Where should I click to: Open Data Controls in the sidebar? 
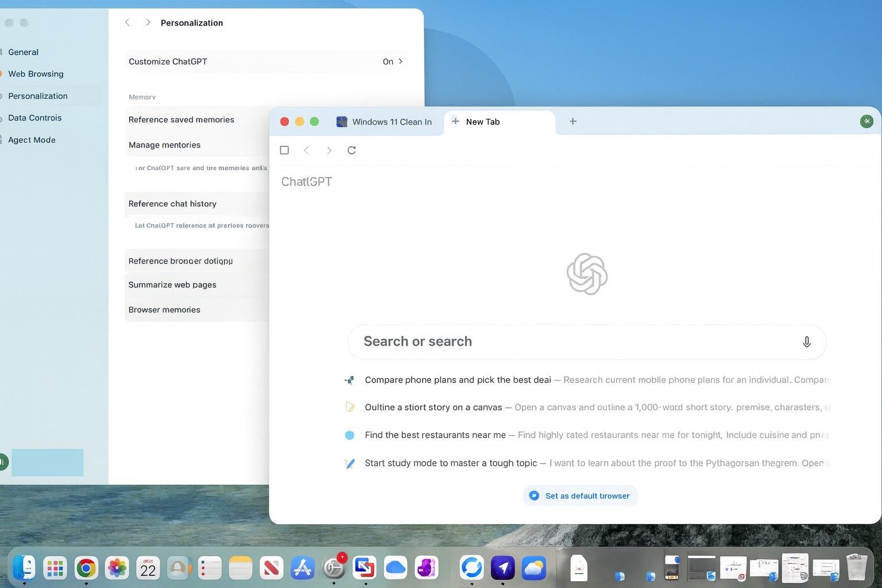35,118
